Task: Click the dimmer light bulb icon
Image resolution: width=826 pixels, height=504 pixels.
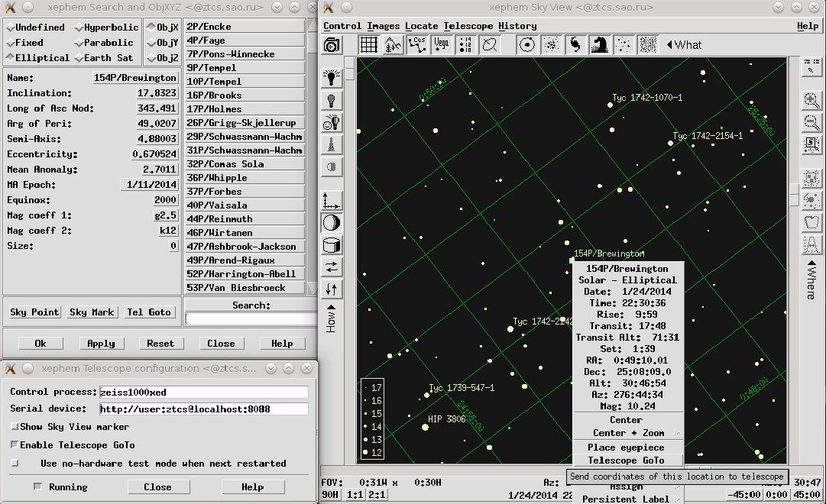Action: 332,100
